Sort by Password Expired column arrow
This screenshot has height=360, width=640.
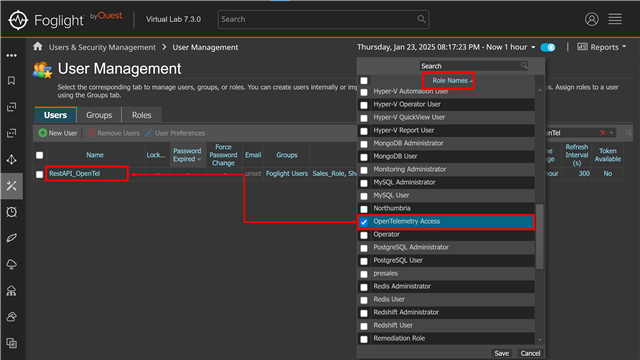(x=199, y=159)
